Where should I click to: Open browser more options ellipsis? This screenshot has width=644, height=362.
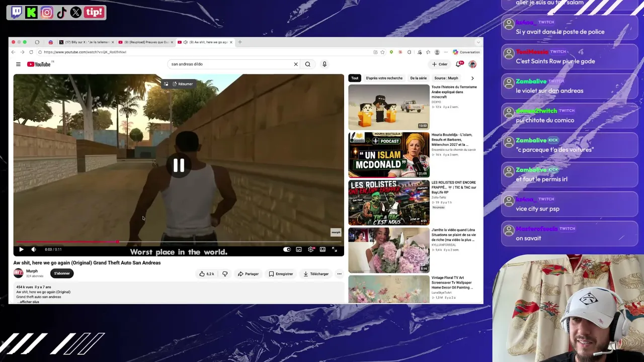(x=446, y=52)
